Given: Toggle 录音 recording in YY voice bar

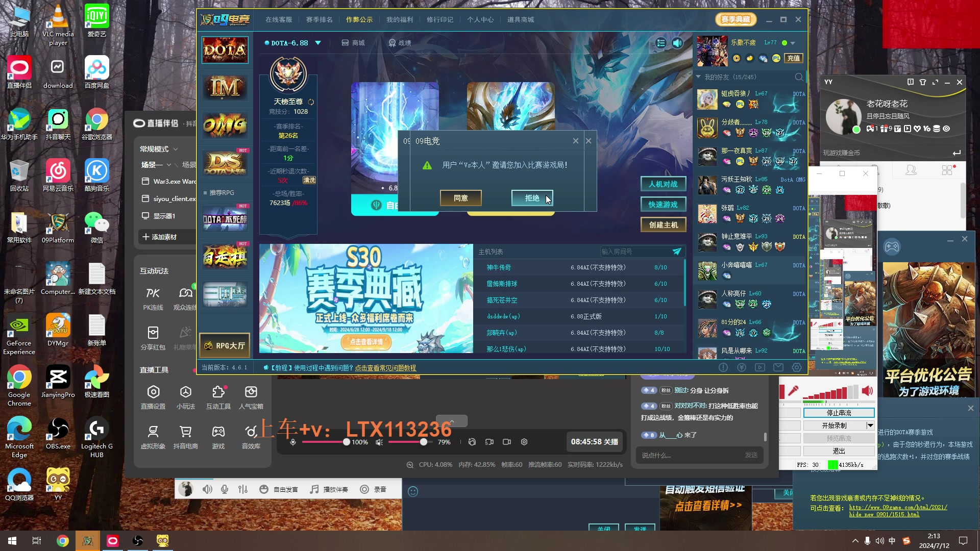Looking at the screenshot, I should pos(373,489).
